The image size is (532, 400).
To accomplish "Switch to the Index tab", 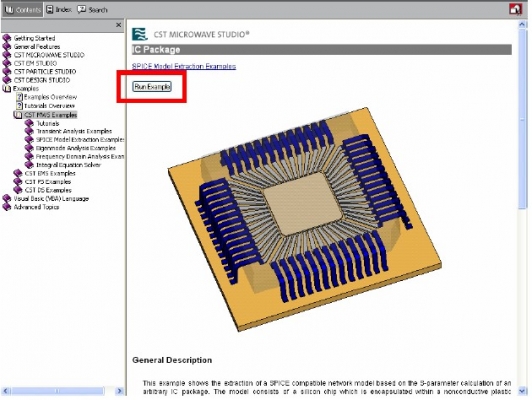I will (59, 10).
